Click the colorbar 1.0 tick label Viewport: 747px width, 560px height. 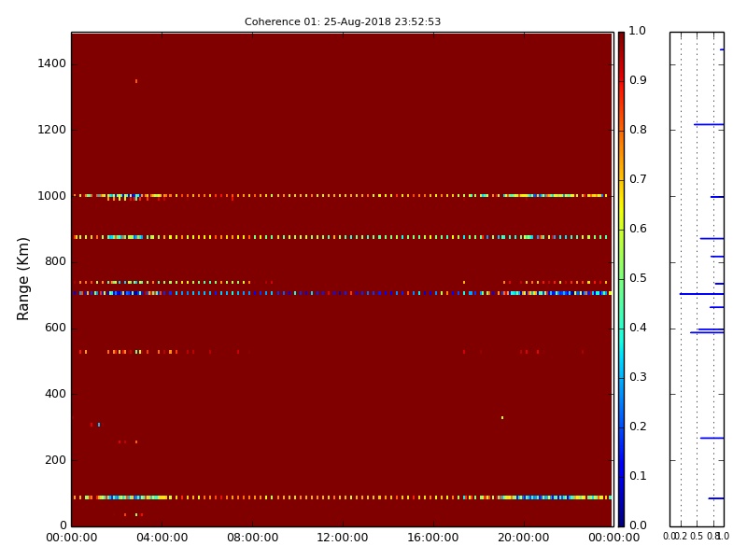pos(638,31)
